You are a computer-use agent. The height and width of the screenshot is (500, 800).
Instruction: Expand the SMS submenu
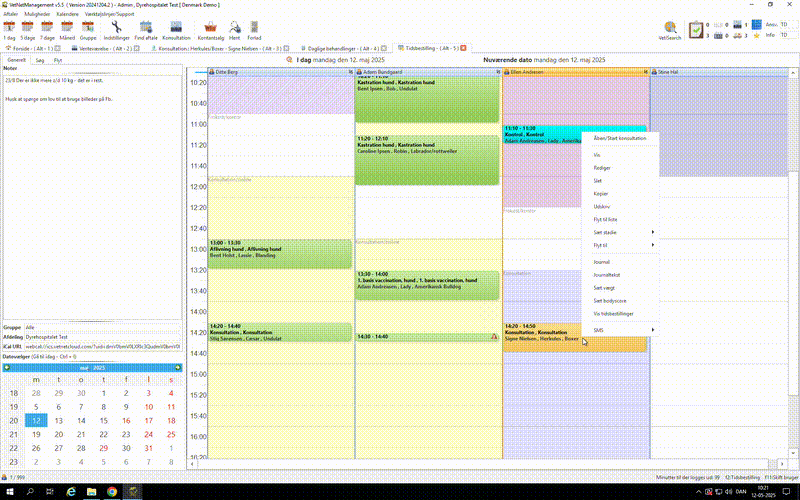tap(620, 330)
